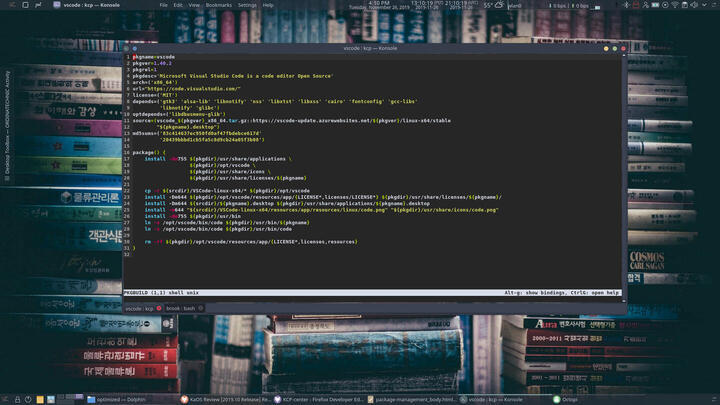
Task: Click the Bluetooth icon in the system tray
Action: tap(626, 5)
